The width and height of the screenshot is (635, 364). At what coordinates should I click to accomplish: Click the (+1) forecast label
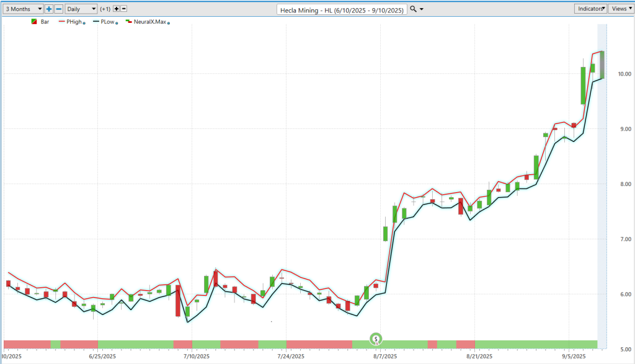coord(105,9)
